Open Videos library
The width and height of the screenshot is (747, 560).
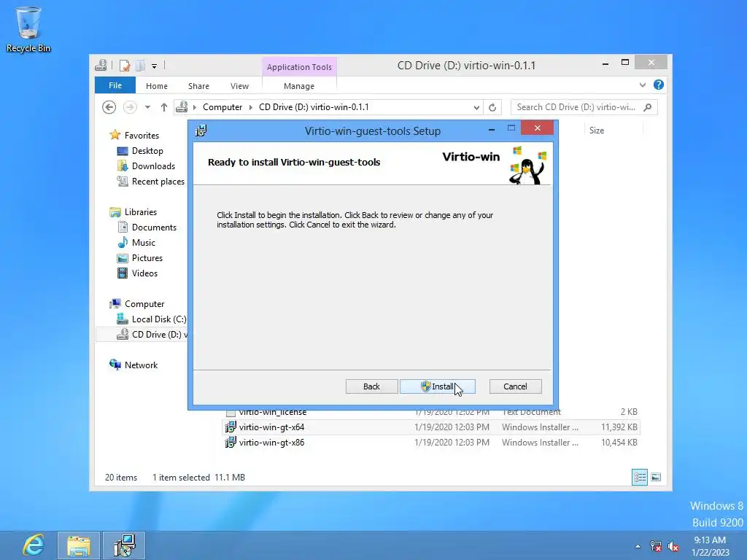[144, 273]
